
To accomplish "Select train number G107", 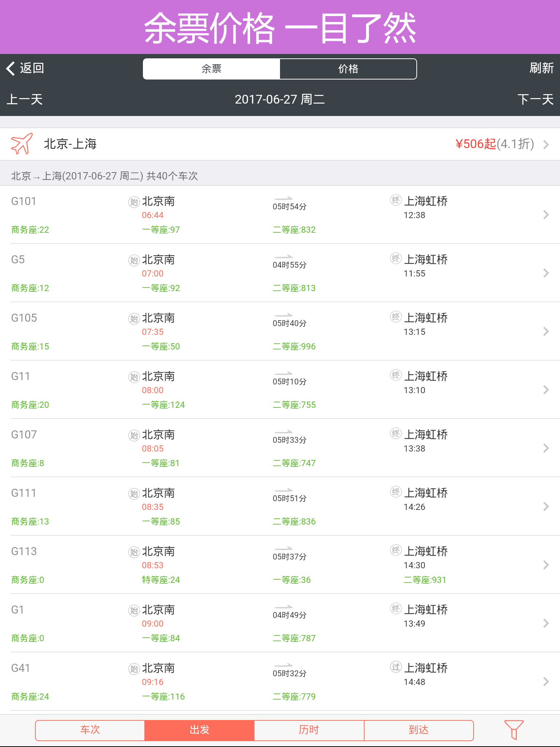I will click(24, 435).
